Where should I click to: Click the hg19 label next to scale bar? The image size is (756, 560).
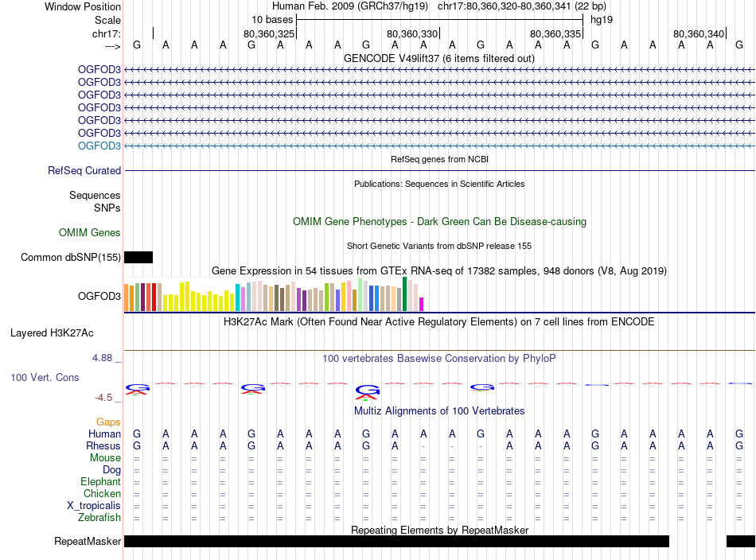[x=602, y=20]
